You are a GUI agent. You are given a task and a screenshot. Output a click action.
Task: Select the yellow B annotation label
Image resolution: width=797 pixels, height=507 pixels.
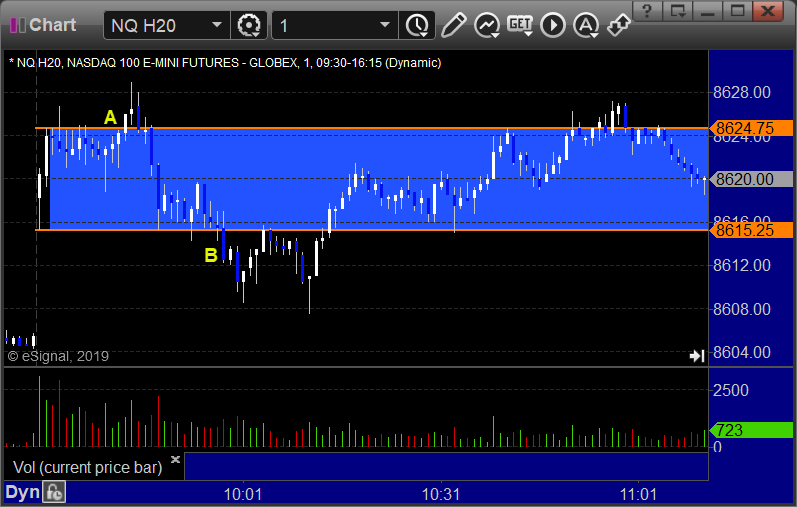click(x=210, y=255)
